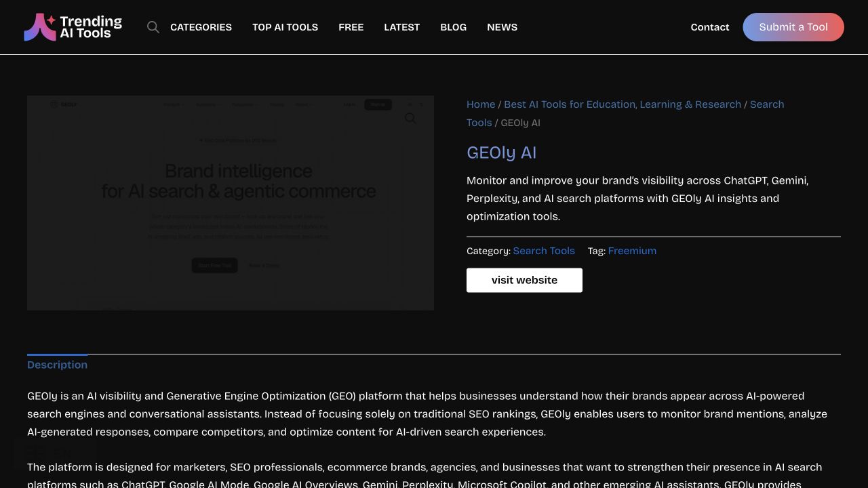This screenshot has width=868, height=488.
Task: Open the NEWS page
Action: click(502, 27)
